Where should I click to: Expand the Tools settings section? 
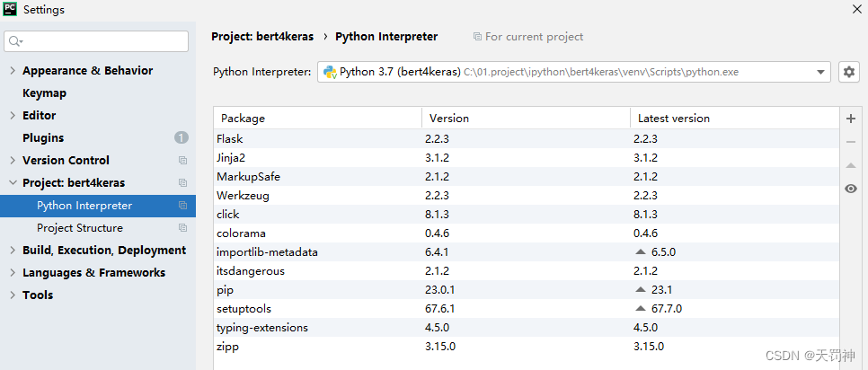pos(13,295)
